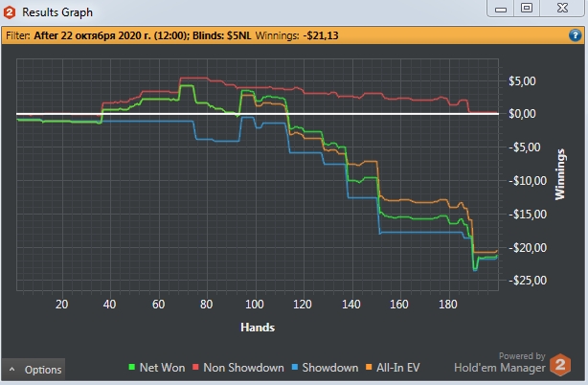The image size is (588, 385).
Task: Click the Showdown legend label
Action: pyautogui.click(x=330, y=368)
